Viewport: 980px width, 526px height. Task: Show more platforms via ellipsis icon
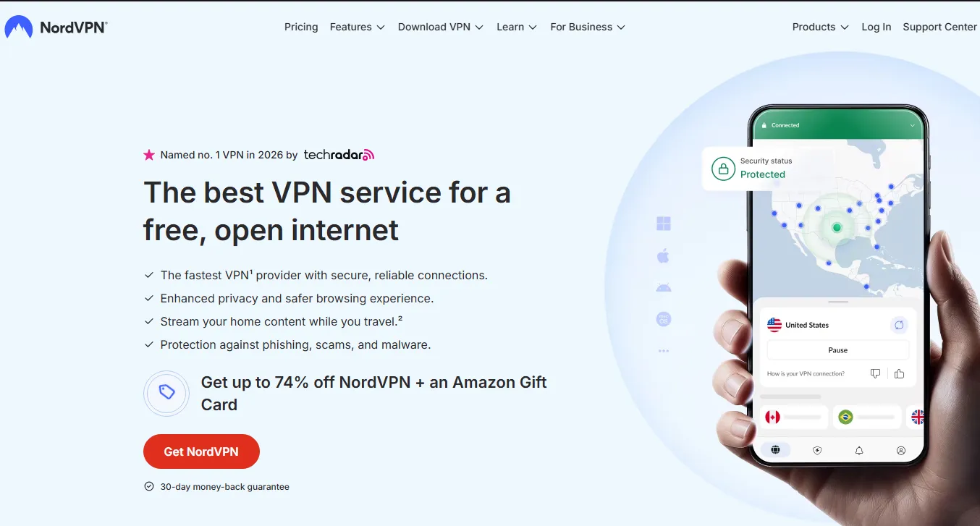click(x=664, y=351)
